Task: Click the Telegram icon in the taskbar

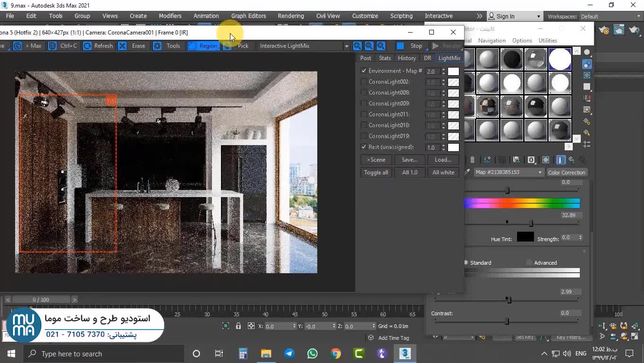Action: click(289, 354)
